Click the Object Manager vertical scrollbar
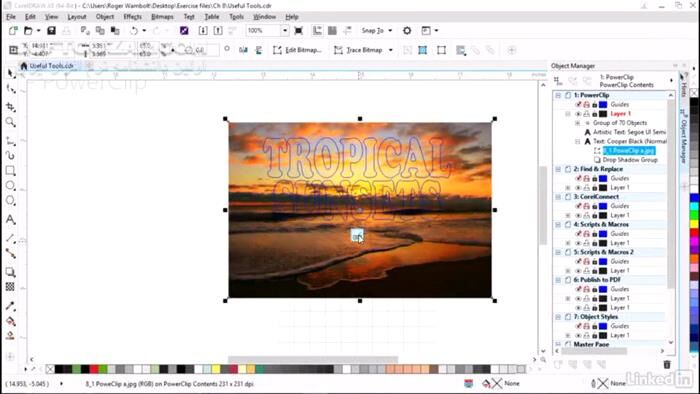The image size is (700, 394). tap(671, 194)
